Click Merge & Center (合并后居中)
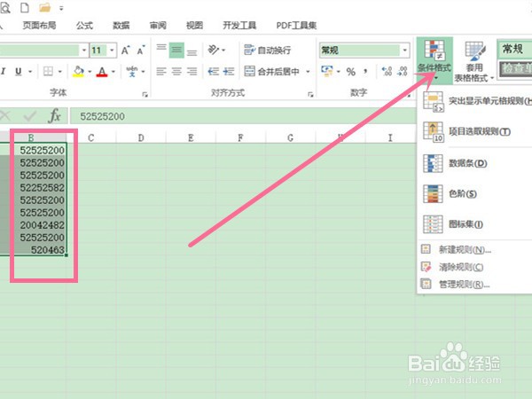 [272, 71]
